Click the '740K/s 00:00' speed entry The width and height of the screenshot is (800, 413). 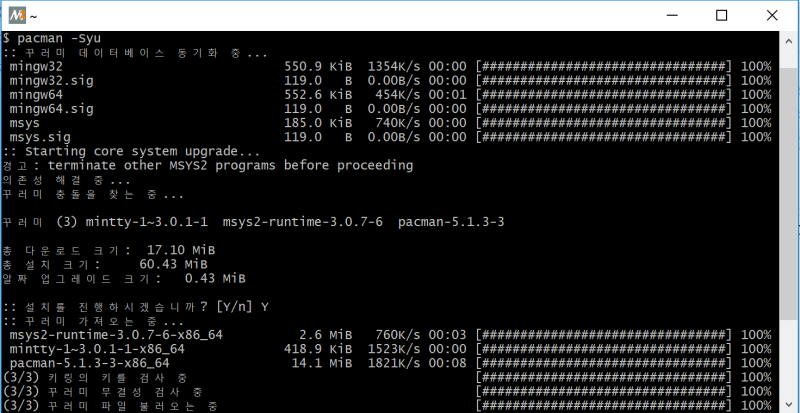point(420,123)
